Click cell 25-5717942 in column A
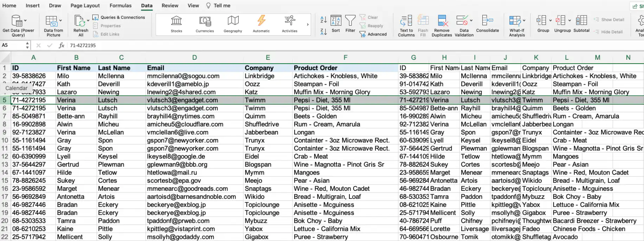Screen dimensions: 644x241 tap(33, 237)
